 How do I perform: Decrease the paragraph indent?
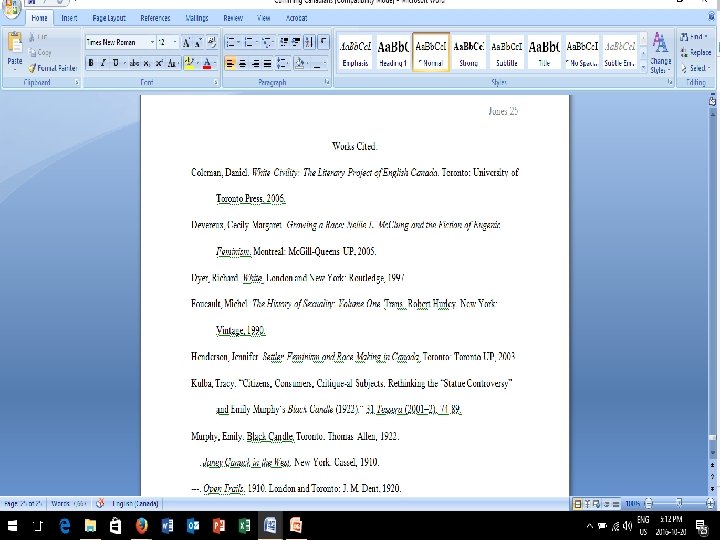(284, 42)
